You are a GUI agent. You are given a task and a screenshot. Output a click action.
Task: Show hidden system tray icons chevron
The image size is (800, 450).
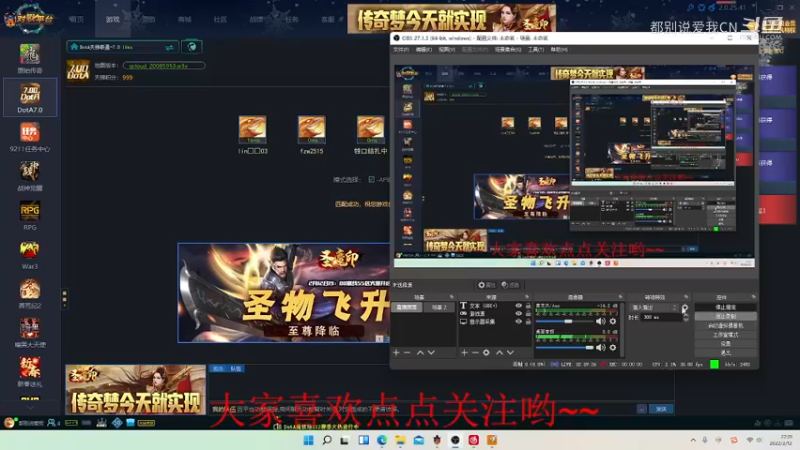693,440
